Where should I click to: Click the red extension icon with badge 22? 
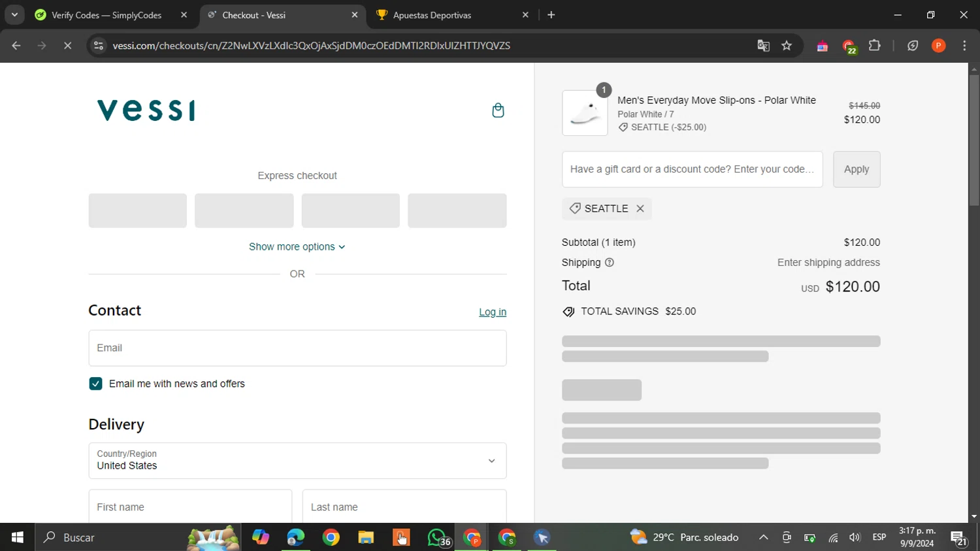pyautogui.click(x=849, y=46)
